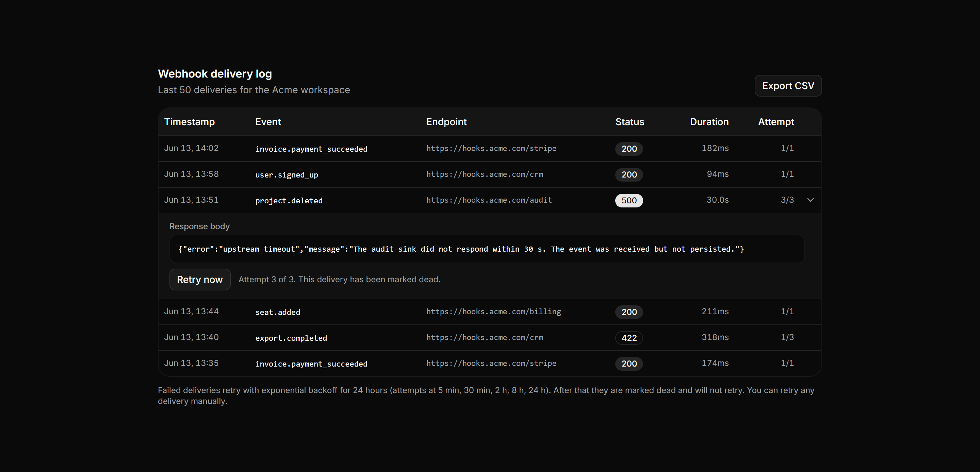Screen dimensions: 980x472
Task: Click the hooks.acme.com/billing endpoint
Action: coord(493,311)
